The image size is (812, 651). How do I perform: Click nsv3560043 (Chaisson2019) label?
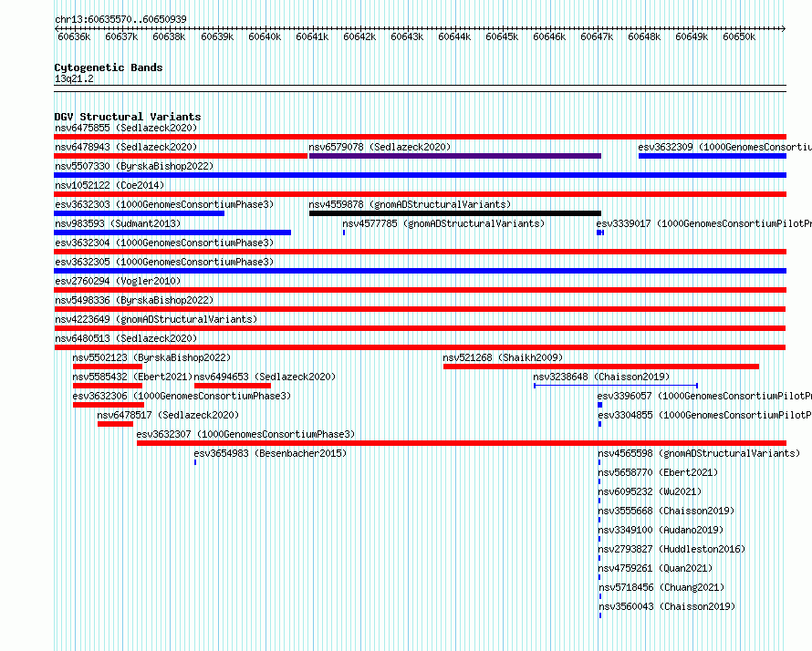tap(667, 606)
